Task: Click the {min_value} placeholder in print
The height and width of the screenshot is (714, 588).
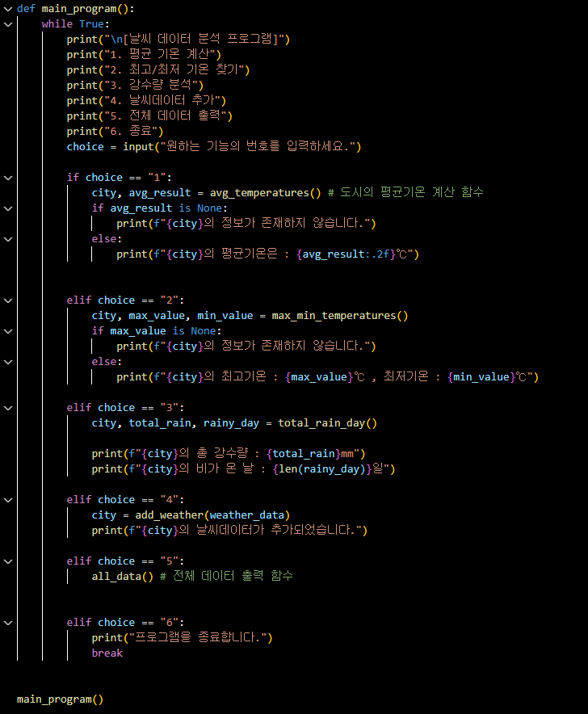Action: pyautogui.click(x=481, y=377)
